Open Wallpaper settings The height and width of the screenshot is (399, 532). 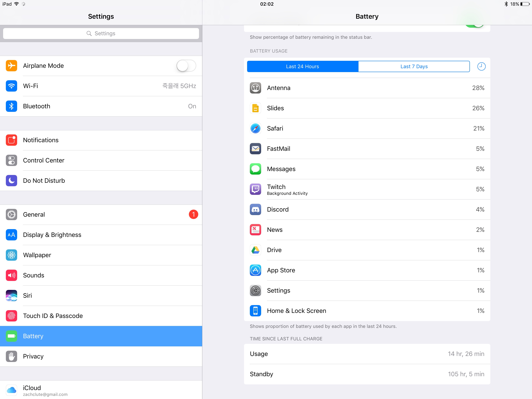click(101, 255)
